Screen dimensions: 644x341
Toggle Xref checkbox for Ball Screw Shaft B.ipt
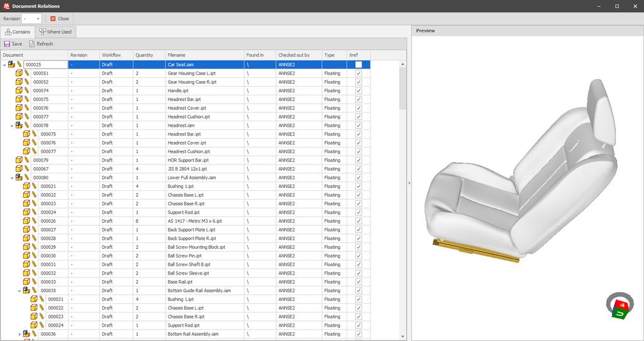pyautogui.click(x=358, y=264)
